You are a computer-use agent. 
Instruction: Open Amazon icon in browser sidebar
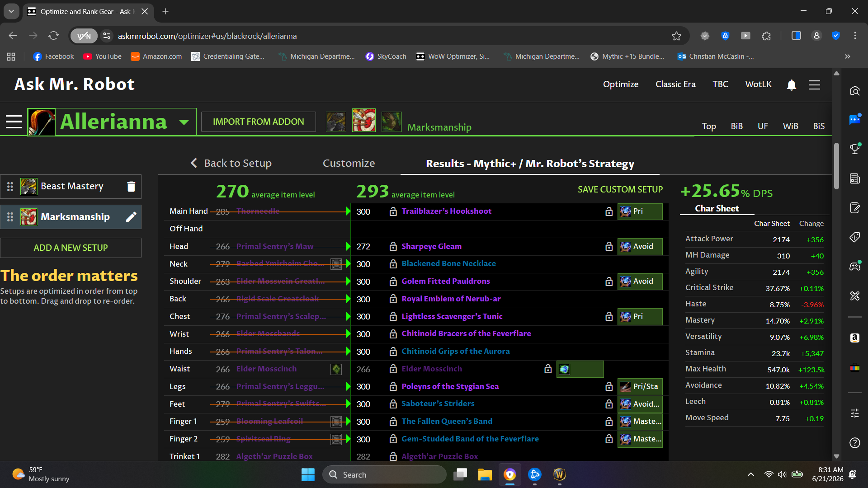pos(854,338)
